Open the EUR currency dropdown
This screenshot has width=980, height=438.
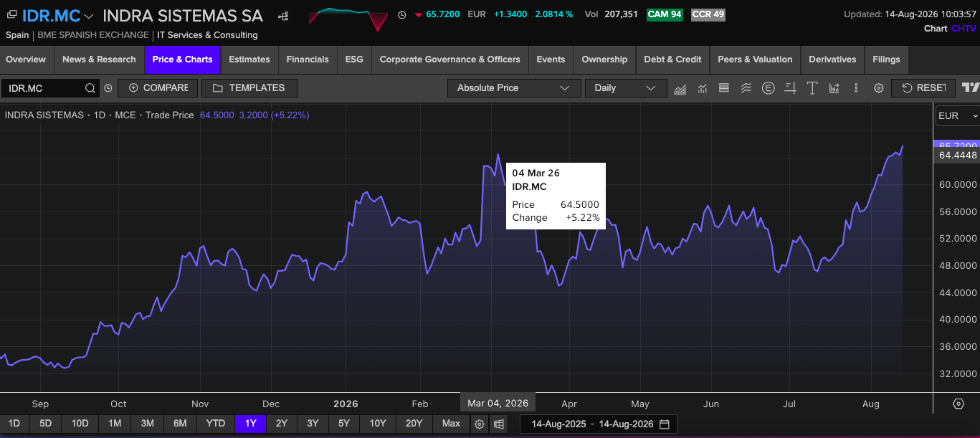pyautogui.click(x=958, y=115)
